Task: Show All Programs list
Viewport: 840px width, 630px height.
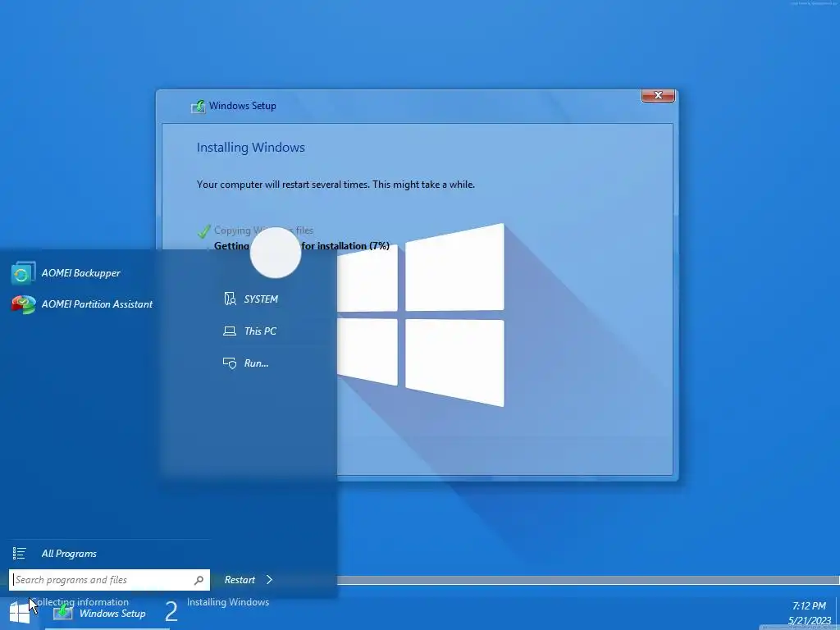Action: 69,554
